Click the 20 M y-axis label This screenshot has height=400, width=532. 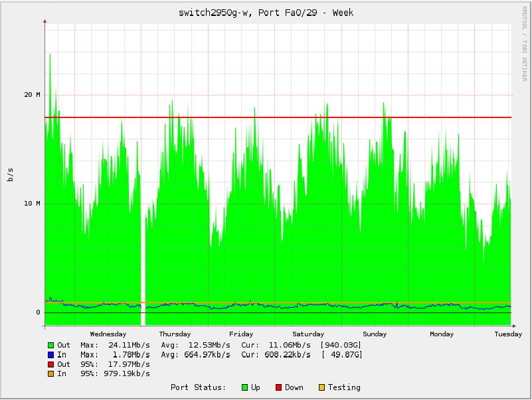33,94
